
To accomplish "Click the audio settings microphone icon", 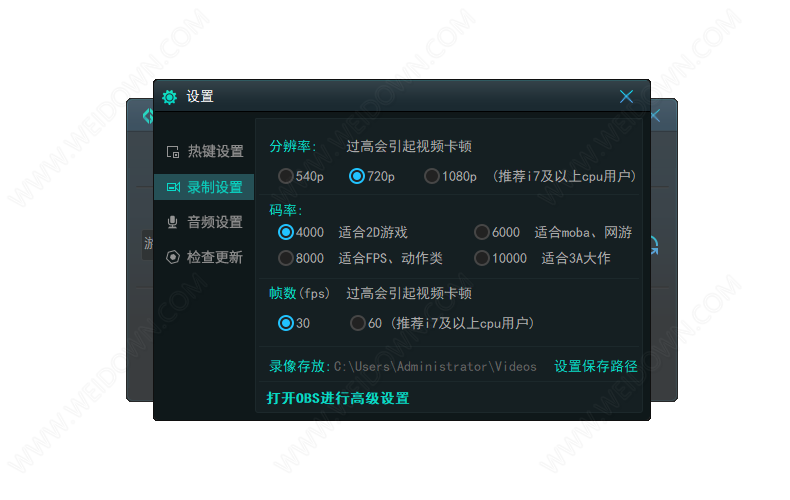I will click(x=172, y=222).
